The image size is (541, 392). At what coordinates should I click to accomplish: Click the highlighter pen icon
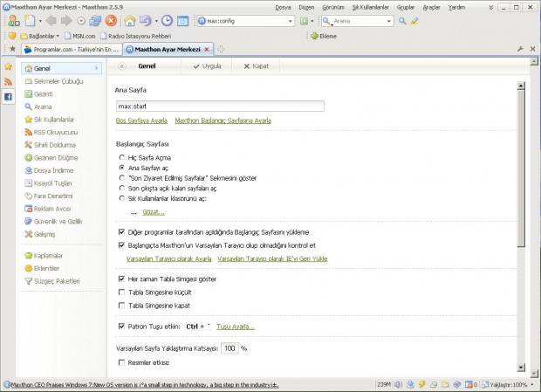click(414, 21)
